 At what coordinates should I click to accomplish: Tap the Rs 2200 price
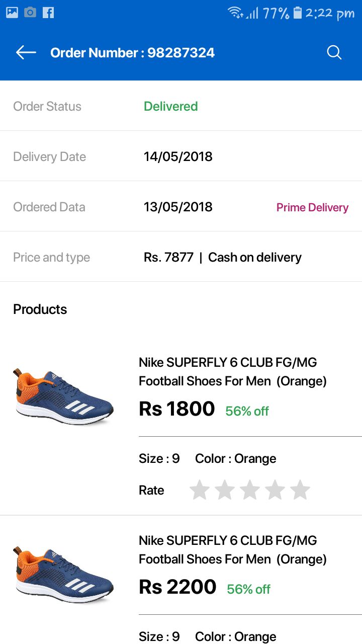click(177, 587)
